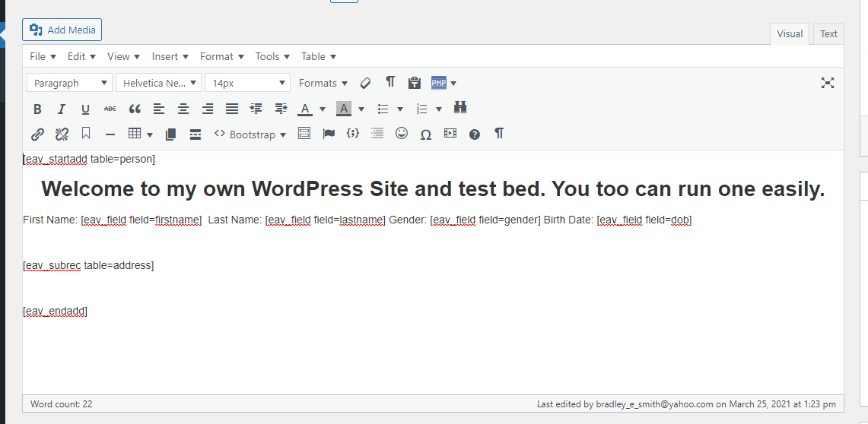Increase indent

click(281, 109)
